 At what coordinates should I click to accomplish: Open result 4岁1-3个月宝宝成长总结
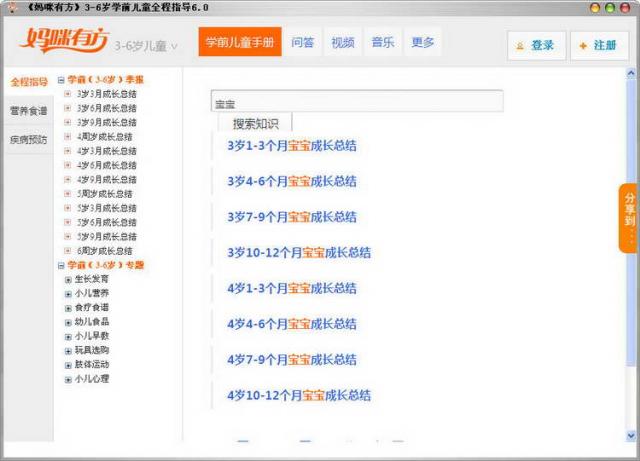pyautogui.click(x=292, y=288)
